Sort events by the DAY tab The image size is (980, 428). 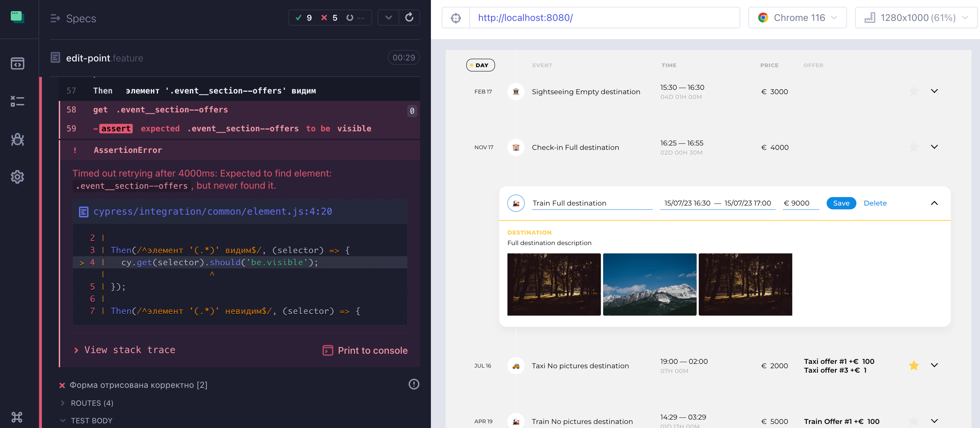480,65
